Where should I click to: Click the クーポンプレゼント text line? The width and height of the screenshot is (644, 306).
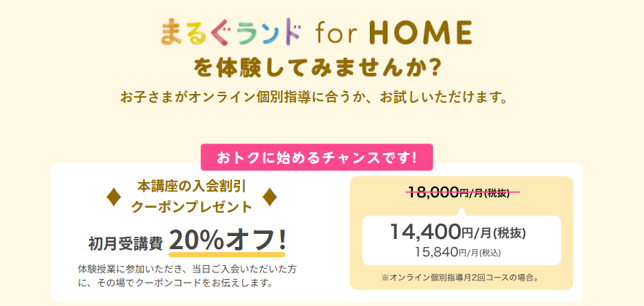point(191,207)
